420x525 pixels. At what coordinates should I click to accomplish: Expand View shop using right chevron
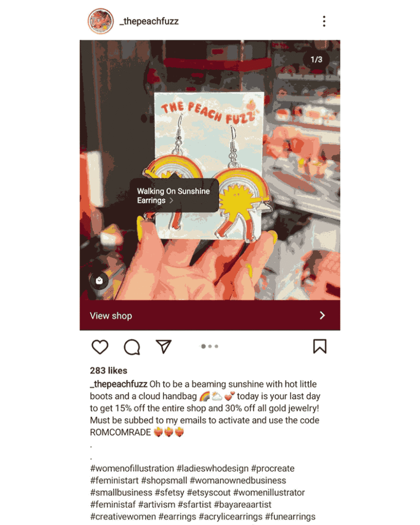322,315
